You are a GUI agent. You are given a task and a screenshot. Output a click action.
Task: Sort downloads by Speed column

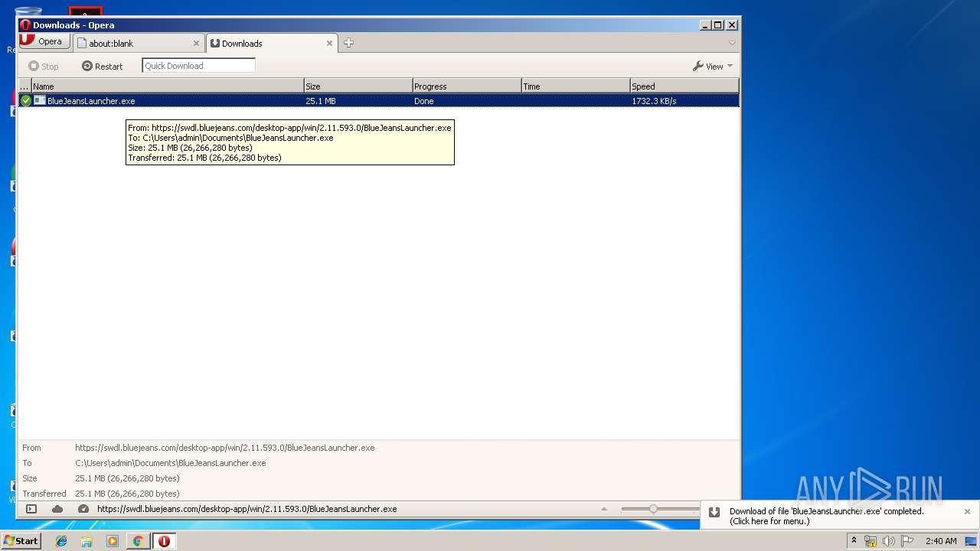[684, 86]
